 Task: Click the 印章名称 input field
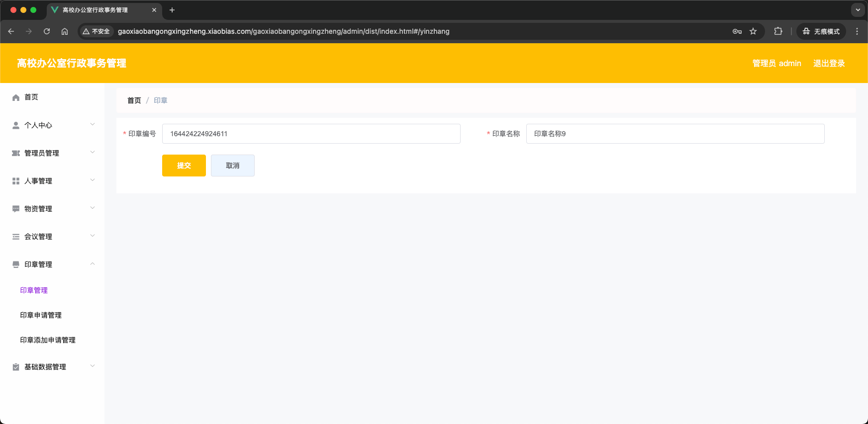pyautogui.click(x=675, y=134)
